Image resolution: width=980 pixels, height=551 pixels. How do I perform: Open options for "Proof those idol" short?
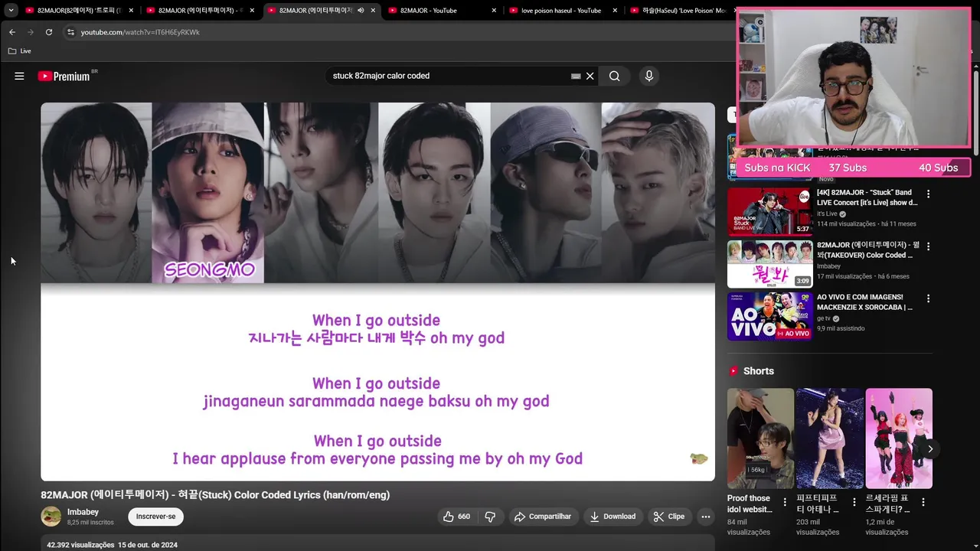pyautogui.click(x=784, y=503)
